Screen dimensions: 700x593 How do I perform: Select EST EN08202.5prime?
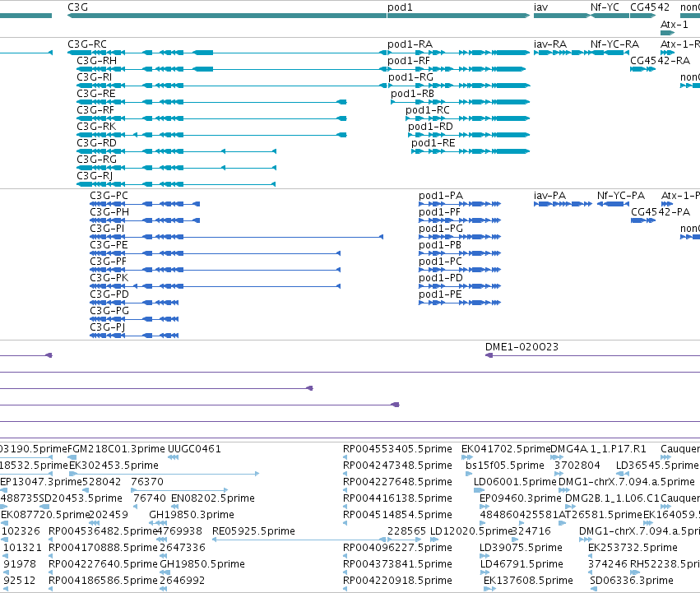tap(213, 498)
